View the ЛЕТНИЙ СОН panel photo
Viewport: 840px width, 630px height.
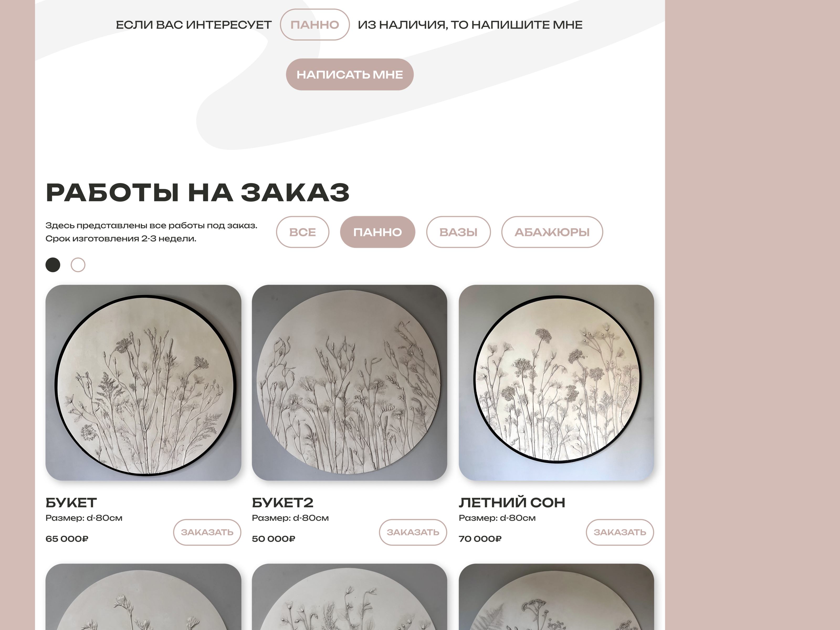point(556,383)
